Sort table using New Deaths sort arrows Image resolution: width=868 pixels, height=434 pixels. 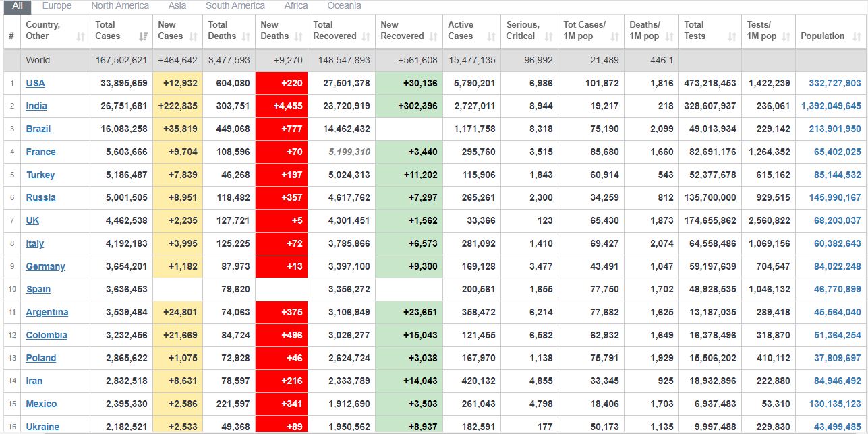pyautogui.click(x=298, y=37)
